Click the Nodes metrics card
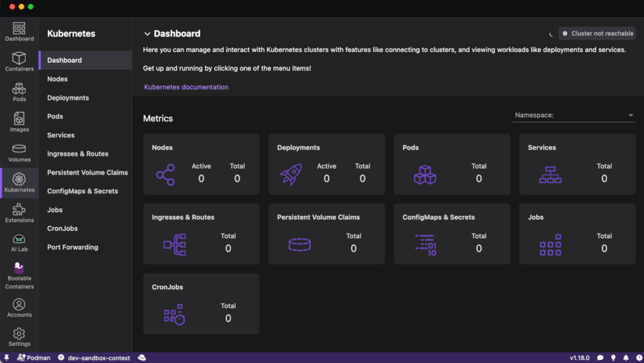644x363 pixels. 201,164
